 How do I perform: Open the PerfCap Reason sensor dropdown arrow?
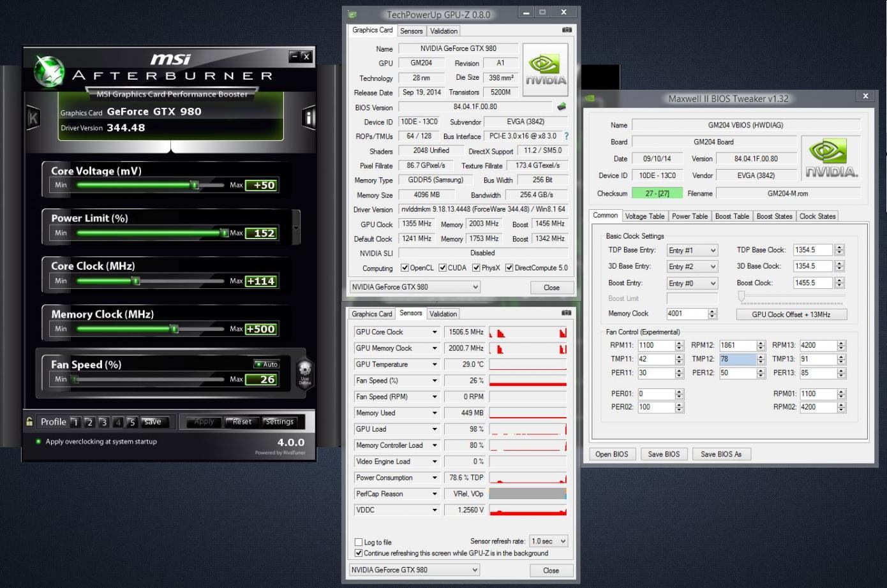(435, 494)
